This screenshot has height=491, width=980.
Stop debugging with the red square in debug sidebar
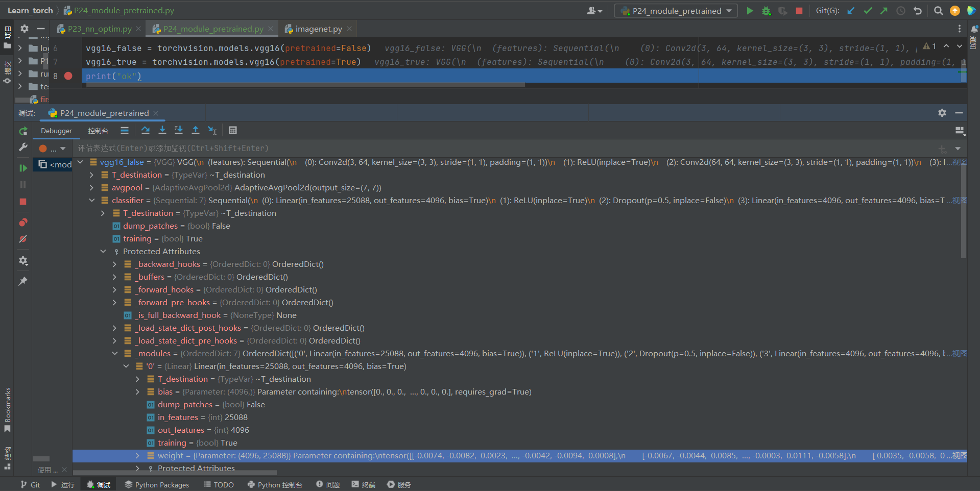23,202
